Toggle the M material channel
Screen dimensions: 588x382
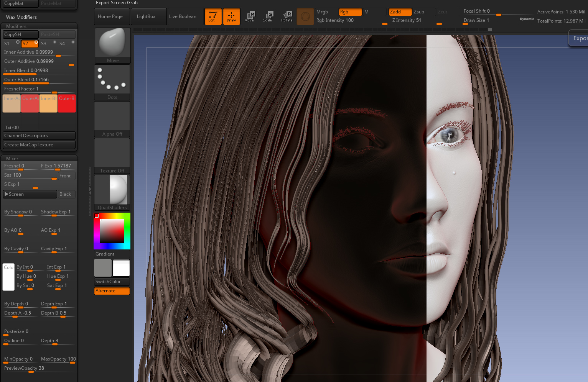pyautogui.click(x=374, y=12)
